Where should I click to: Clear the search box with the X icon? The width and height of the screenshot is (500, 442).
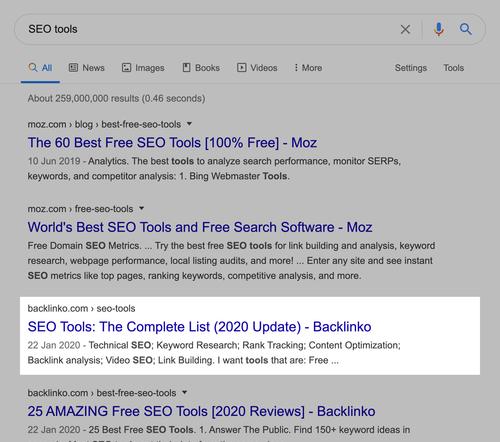tap(405, 29)
